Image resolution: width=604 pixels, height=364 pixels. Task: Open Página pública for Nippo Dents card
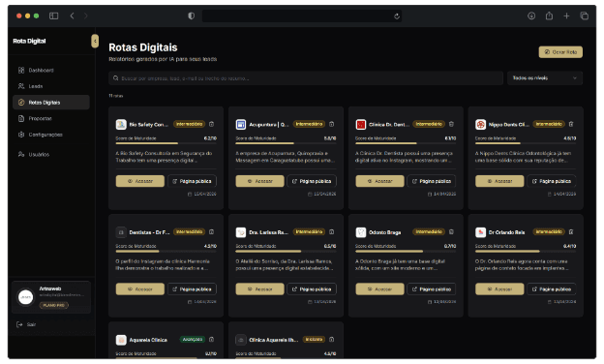tap(552, 181)
